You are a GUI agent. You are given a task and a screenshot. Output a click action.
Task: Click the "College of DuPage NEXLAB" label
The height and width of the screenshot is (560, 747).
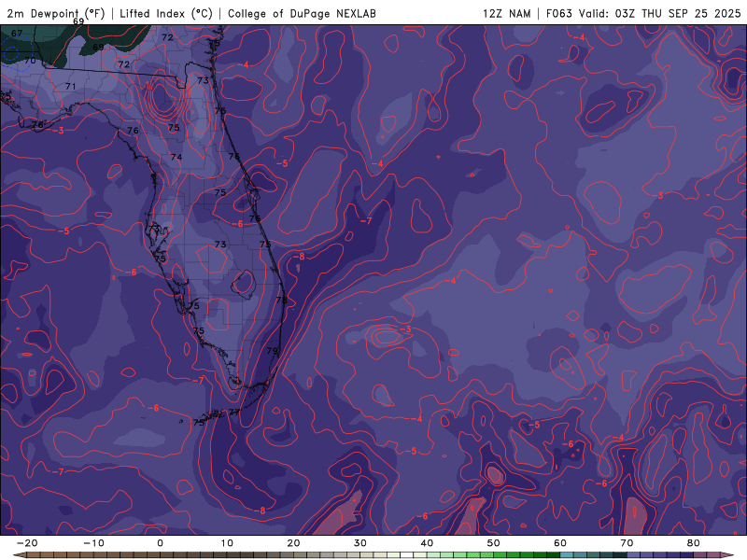pos(302,13)
